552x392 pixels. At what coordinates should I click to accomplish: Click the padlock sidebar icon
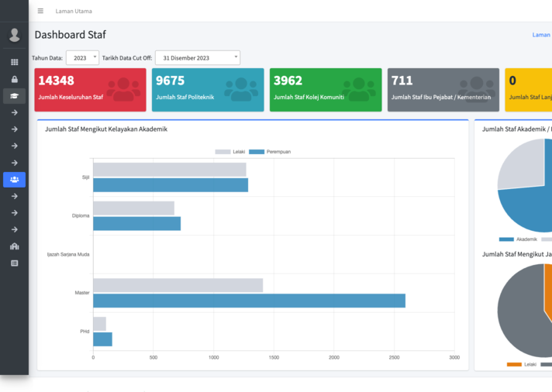point(14,79)
